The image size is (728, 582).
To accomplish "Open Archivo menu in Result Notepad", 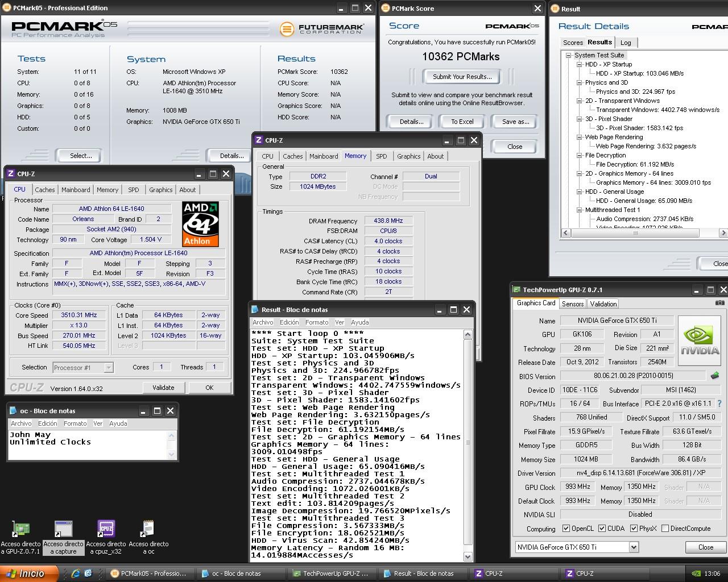I will [x=263, y=322].
